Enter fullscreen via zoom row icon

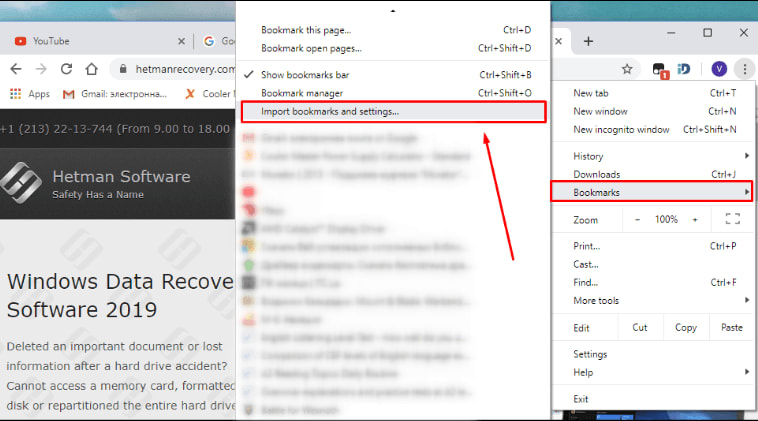pos(732,219)
